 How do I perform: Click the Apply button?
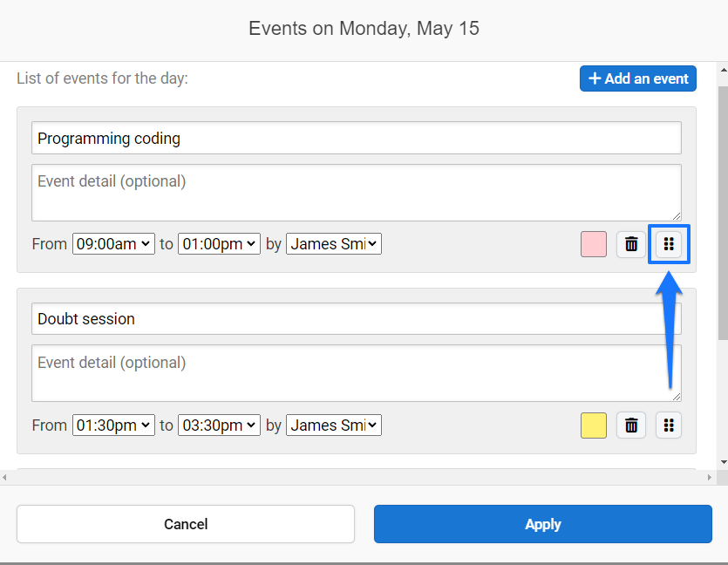(x=543, y=524)
